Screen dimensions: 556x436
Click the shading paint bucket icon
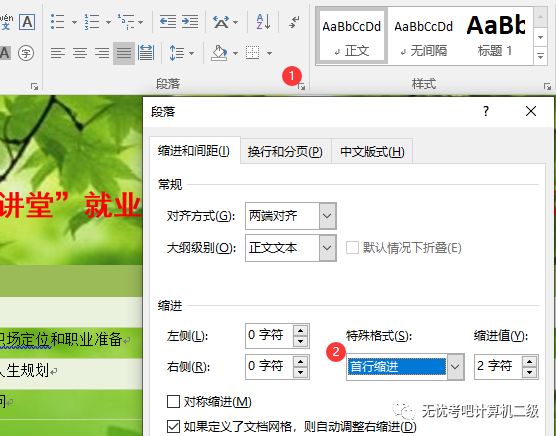coord(219,53)
